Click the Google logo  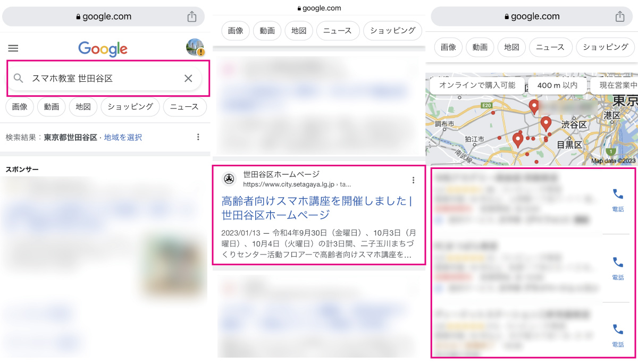tap(103, 49)
